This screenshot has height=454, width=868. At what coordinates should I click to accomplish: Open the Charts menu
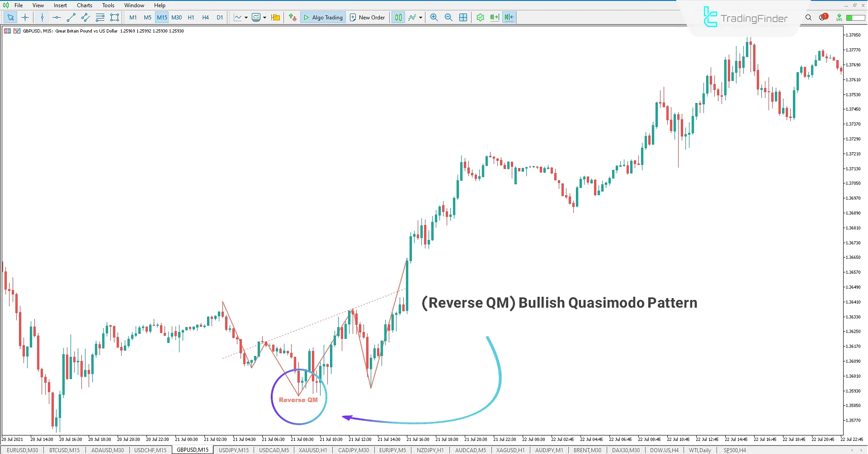[84, 5]
